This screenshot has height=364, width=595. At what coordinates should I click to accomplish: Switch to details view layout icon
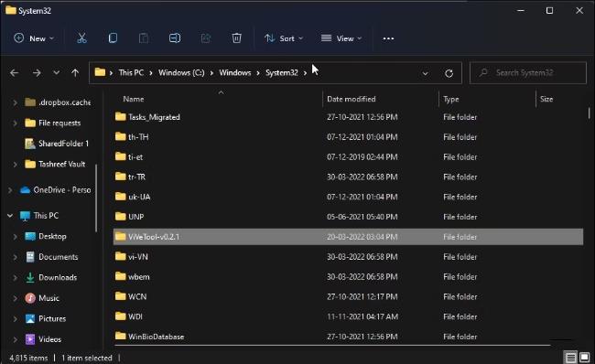point(570,358)
